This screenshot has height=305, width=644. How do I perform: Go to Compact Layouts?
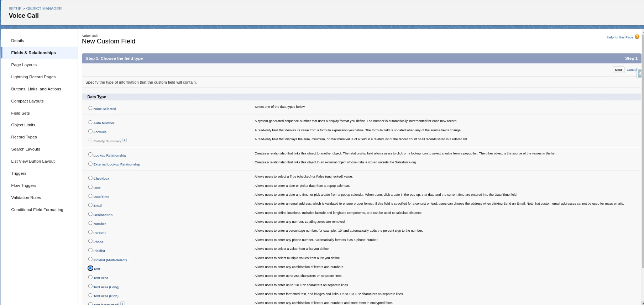(39, 101)
